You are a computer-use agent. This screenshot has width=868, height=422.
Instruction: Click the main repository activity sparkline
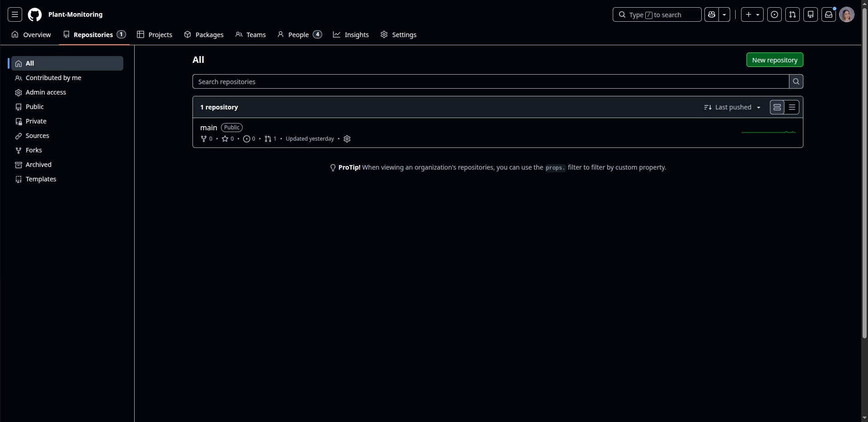pyautogui.click(x=769, y=132)
